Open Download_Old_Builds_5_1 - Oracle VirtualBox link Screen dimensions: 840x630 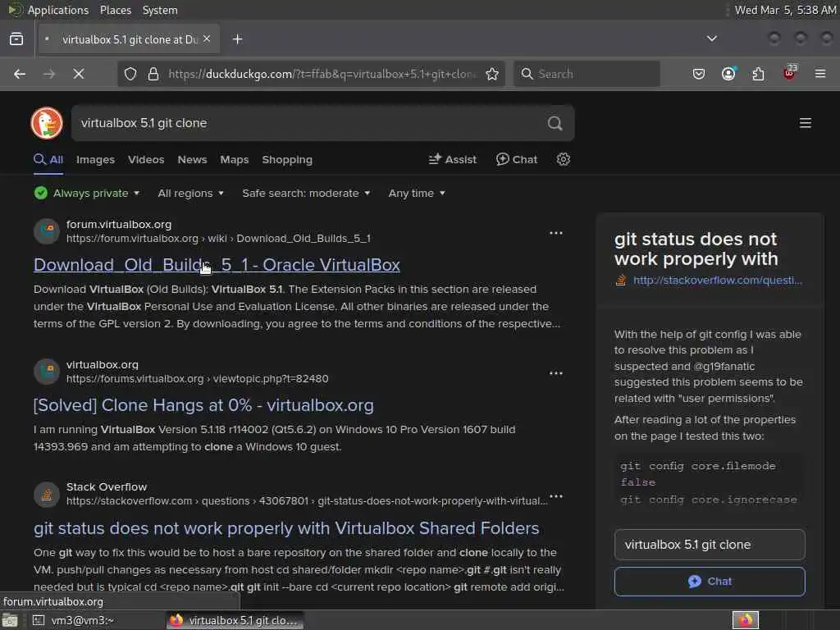coord(217,265)
